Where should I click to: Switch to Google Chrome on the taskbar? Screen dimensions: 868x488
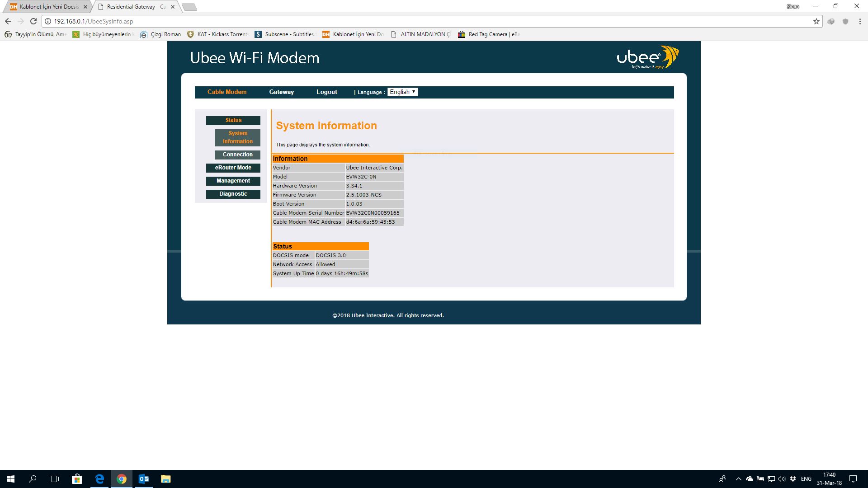122,479
